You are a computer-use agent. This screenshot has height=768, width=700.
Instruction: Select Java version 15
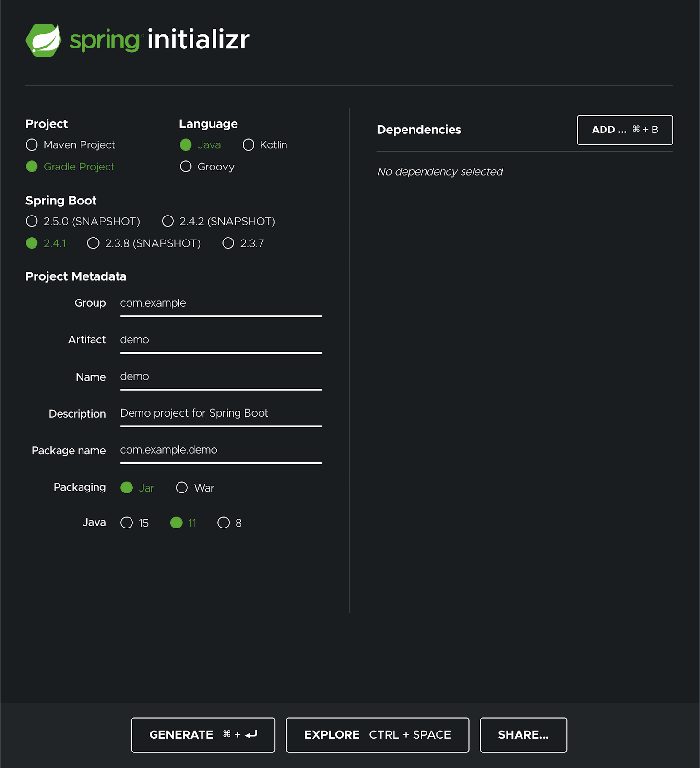[127, 523]
